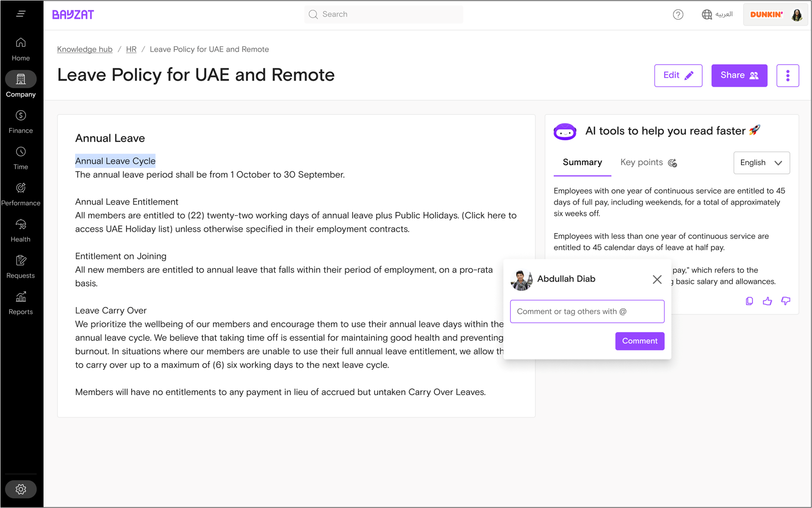Open Reports from the sidebar
The width and height of the screenshot is (812, 508).
[x=21, y=303]
